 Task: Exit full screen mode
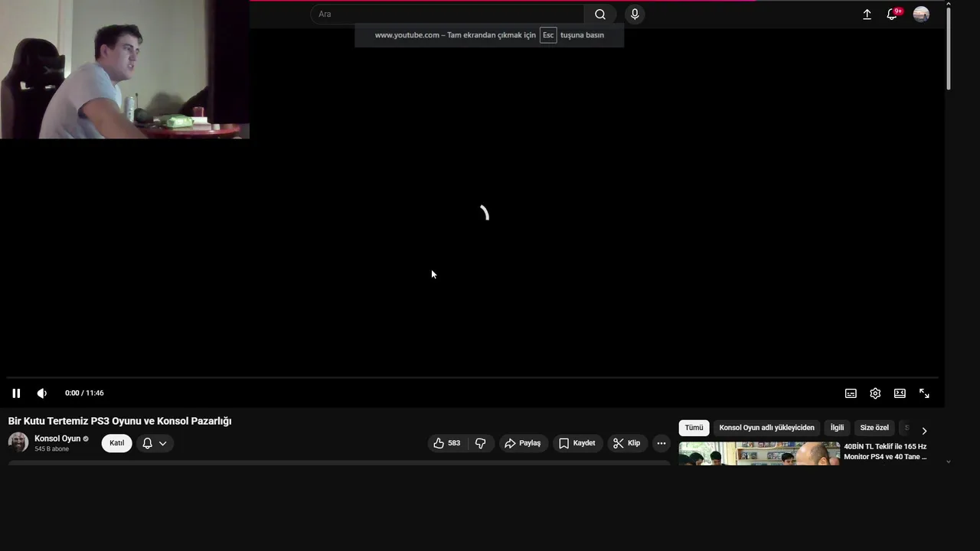(x=924, y=393)
